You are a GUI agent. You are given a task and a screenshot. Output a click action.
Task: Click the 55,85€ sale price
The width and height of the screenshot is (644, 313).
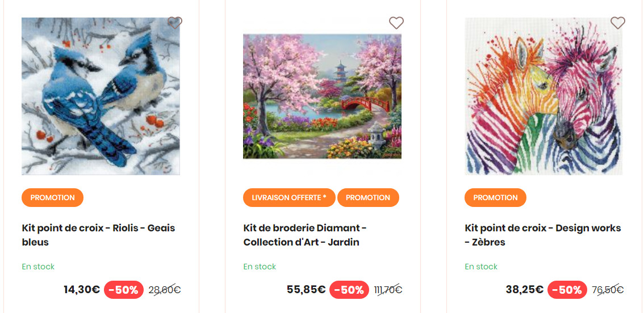click(306, 290)
